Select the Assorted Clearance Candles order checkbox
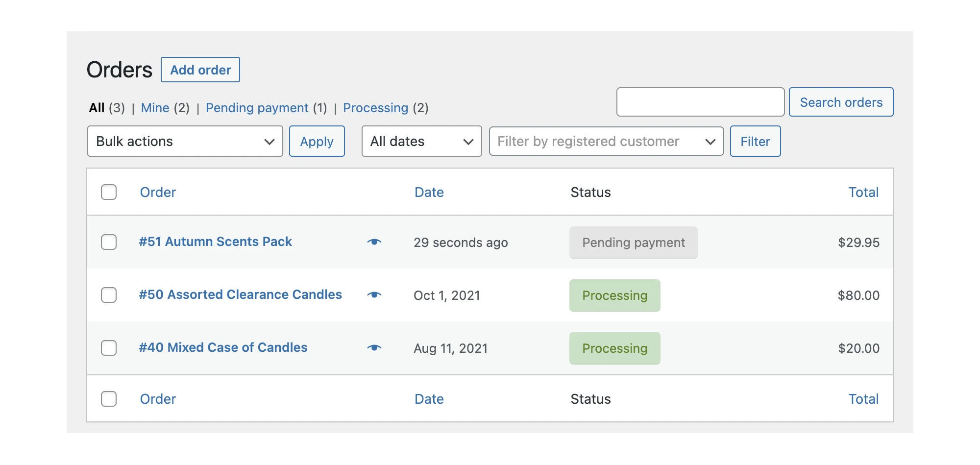 109,295
